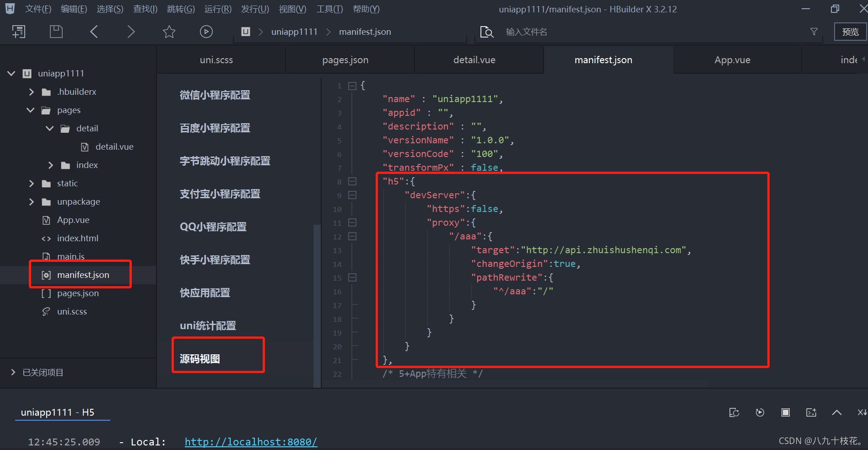Screen dimensions: 868x450
Task: Expand the 已关闭项目 section
Action: pyautogui.click(x=13, y=372)
